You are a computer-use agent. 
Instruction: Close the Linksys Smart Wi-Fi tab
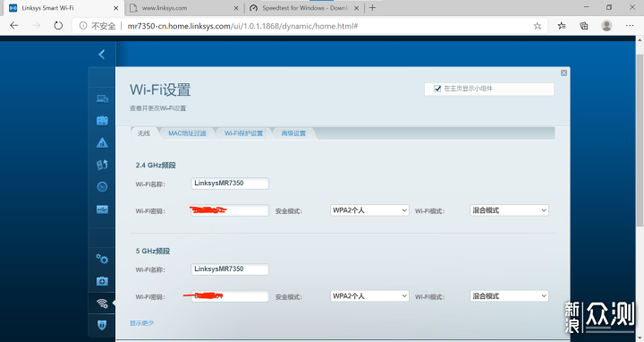(x=115, y=8)
